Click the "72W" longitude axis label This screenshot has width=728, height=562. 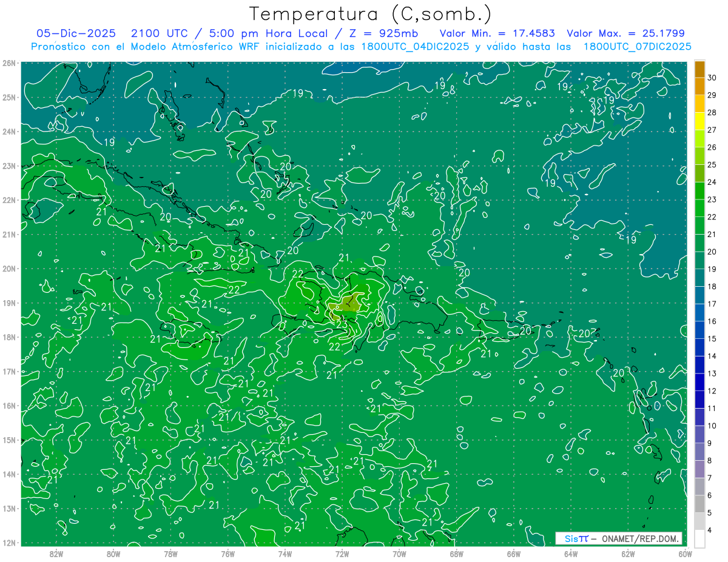tap(342, 554)
